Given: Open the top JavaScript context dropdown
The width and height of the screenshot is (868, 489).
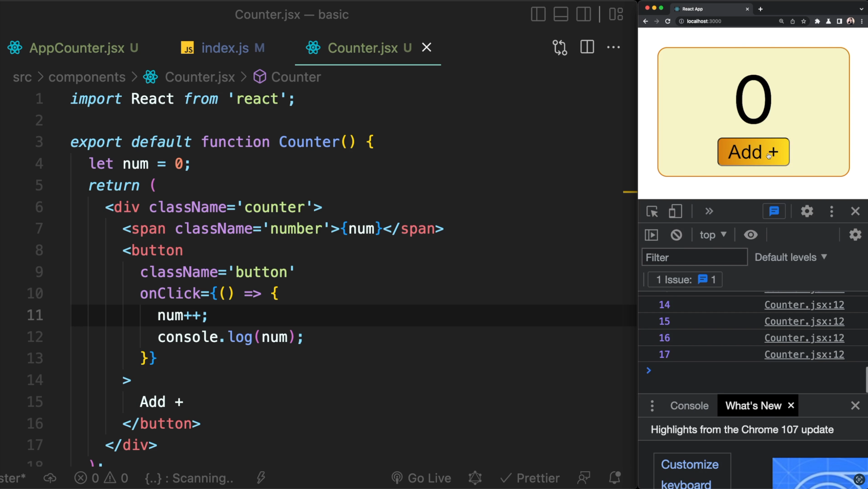Looking at the screenshot, I should coord(713,235).
